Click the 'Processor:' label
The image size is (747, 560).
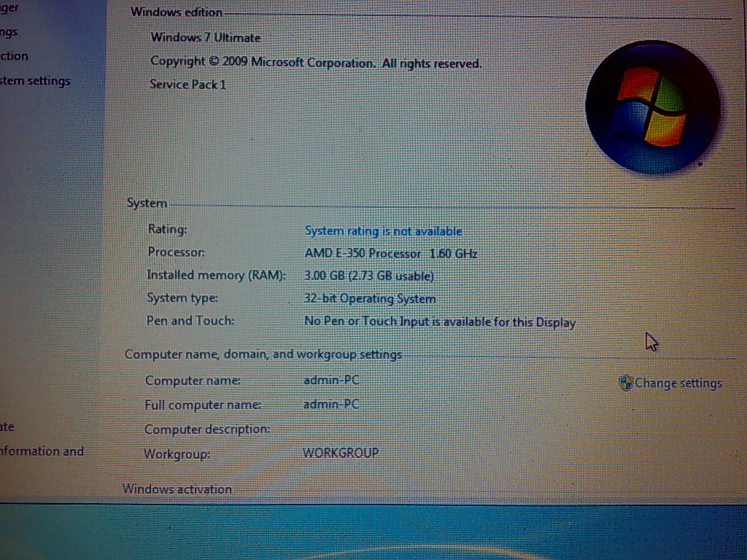[x=177, y=252]
